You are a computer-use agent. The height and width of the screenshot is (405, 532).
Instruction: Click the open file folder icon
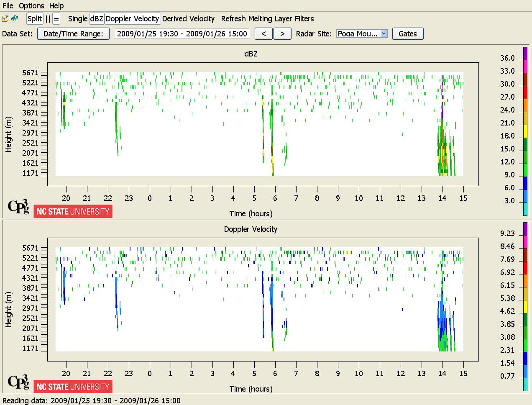pos(5,19)
